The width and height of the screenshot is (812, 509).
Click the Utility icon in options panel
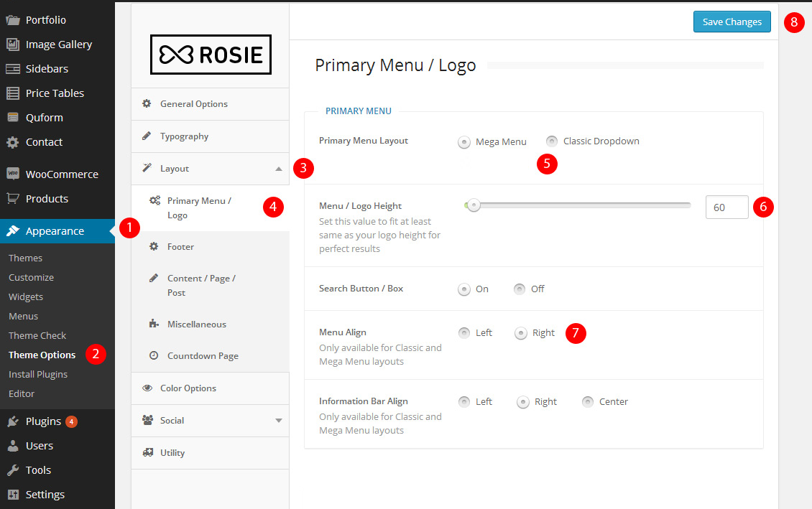(147, 453)
